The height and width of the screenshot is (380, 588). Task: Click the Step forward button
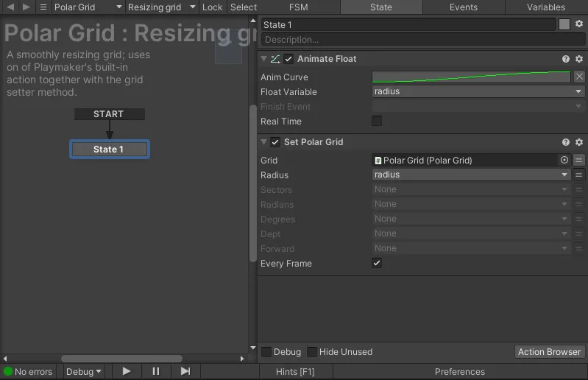tap(185, 371)
